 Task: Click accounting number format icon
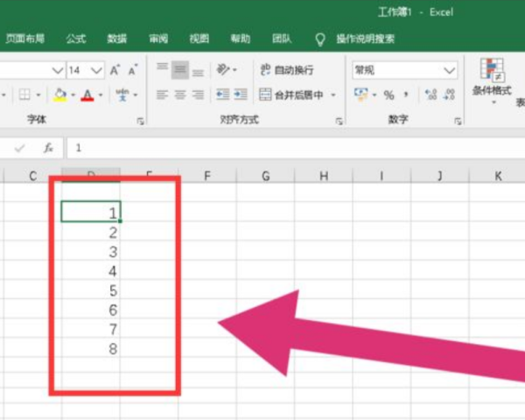point(360,94)
